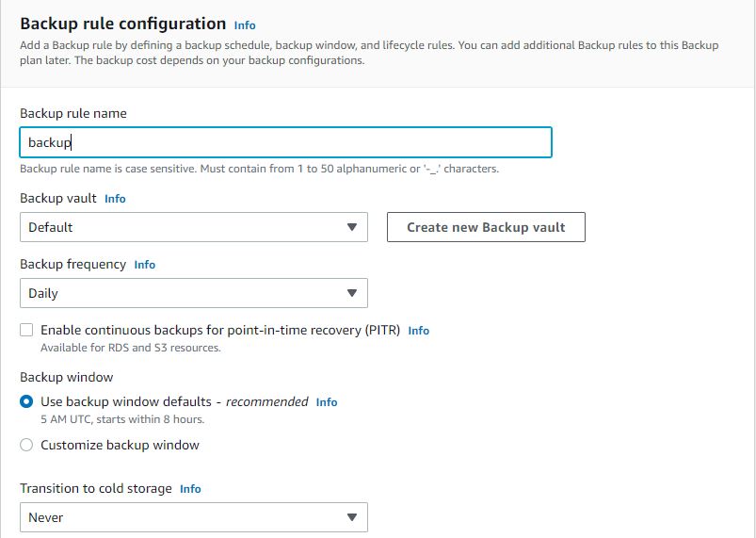Viewport: 756px width, 538px height.
Task: Enable continuous backups for PITR checkbox
Action: [26, 331]
